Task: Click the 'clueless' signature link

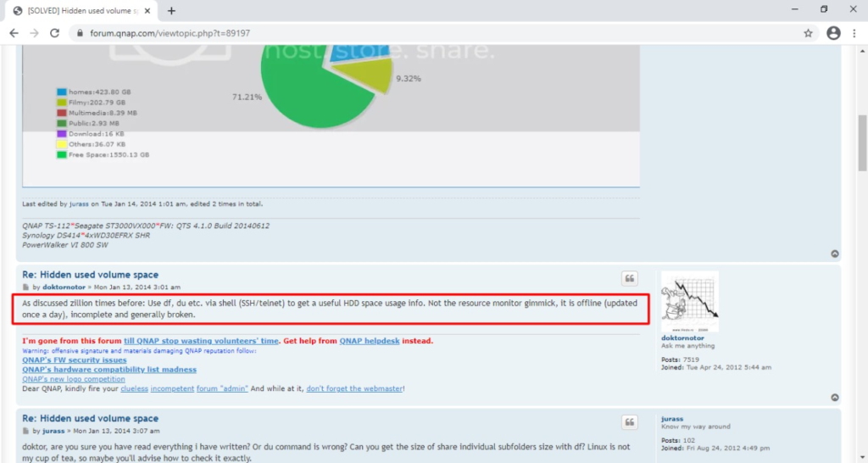Action: (x=135, y=388)
